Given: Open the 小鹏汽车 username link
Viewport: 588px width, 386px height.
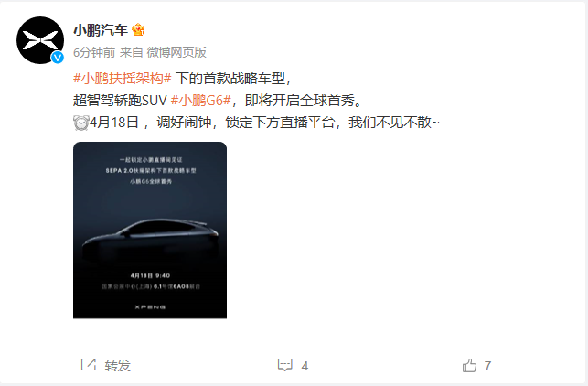Looking at the screenshot, I should tap(101, 29).
